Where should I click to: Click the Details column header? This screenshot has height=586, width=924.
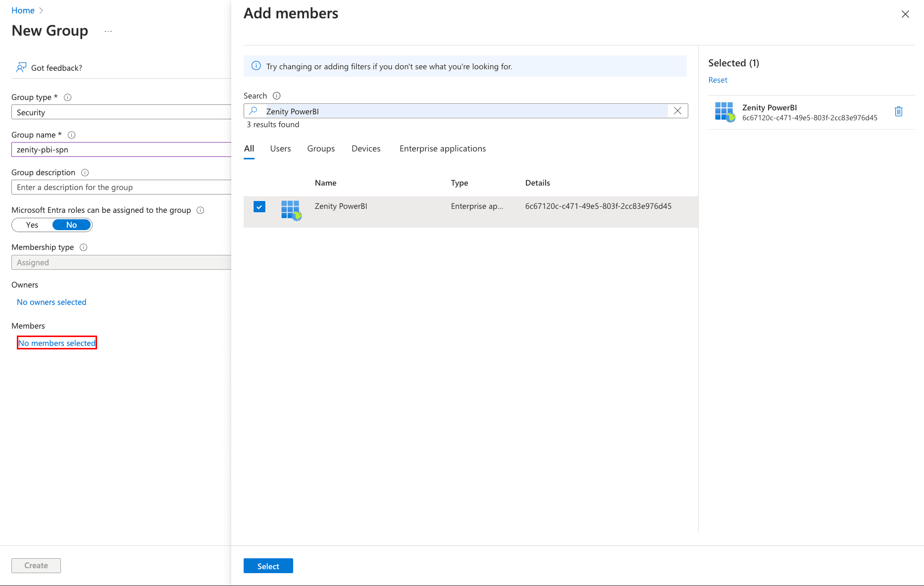click(x=538, y=183)
